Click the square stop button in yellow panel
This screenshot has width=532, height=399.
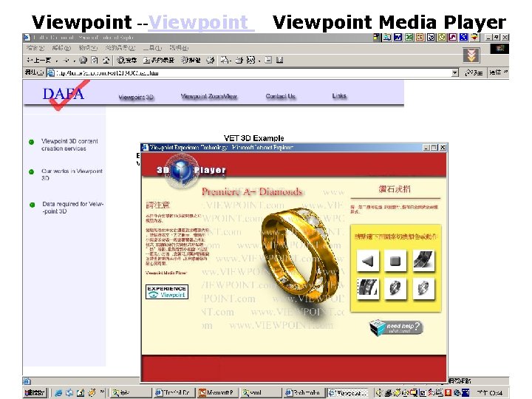pos(395,261)
